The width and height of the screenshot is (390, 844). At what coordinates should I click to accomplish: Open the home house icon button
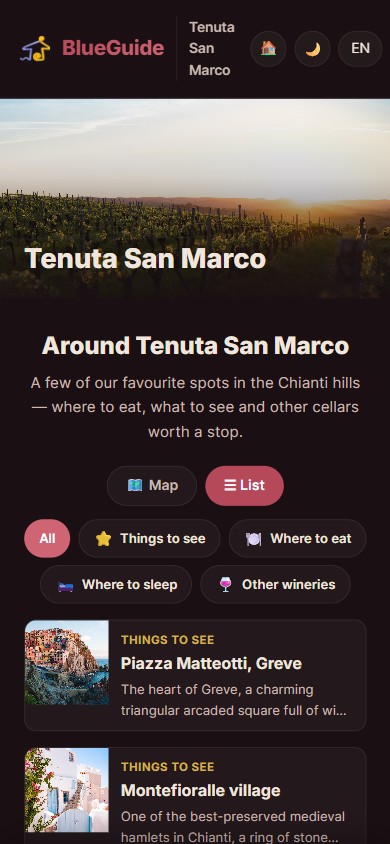coord(268,48)
